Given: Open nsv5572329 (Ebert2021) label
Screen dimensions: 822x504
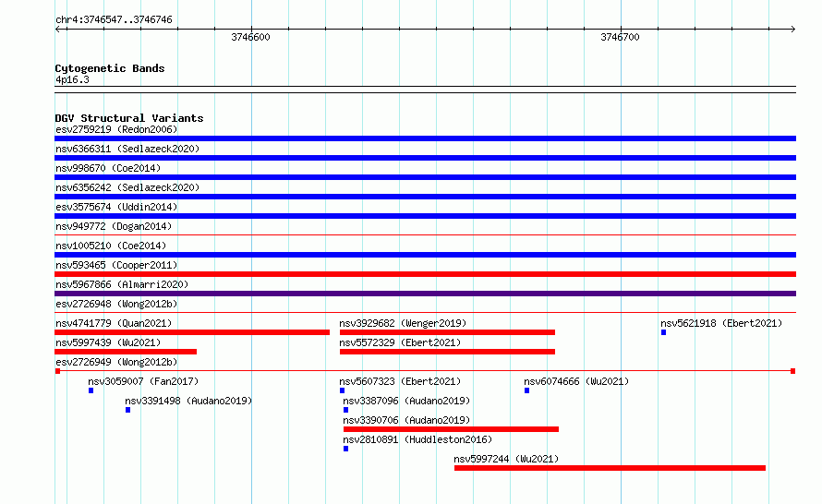Looking at the screenshot, I should [x=400, y=342].
